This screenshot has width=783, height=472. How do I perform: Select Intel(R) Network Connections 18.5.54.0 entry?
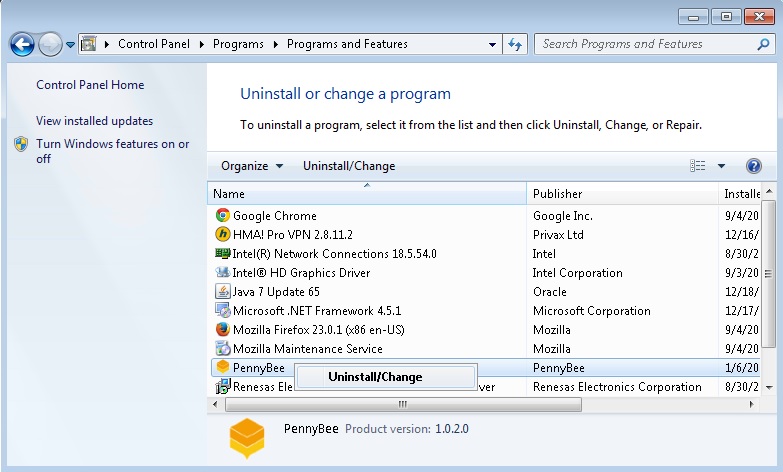tap(335, 254)
